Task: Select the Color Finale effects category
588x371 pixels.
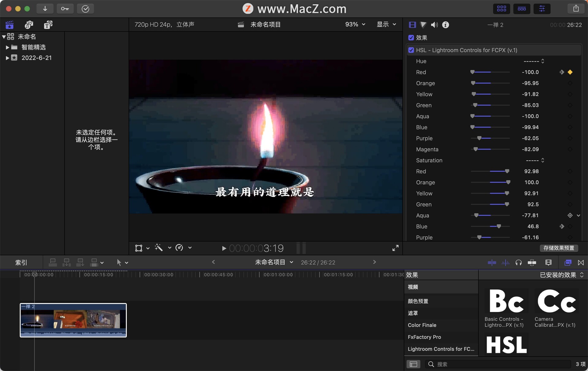Action: (422, 325)
